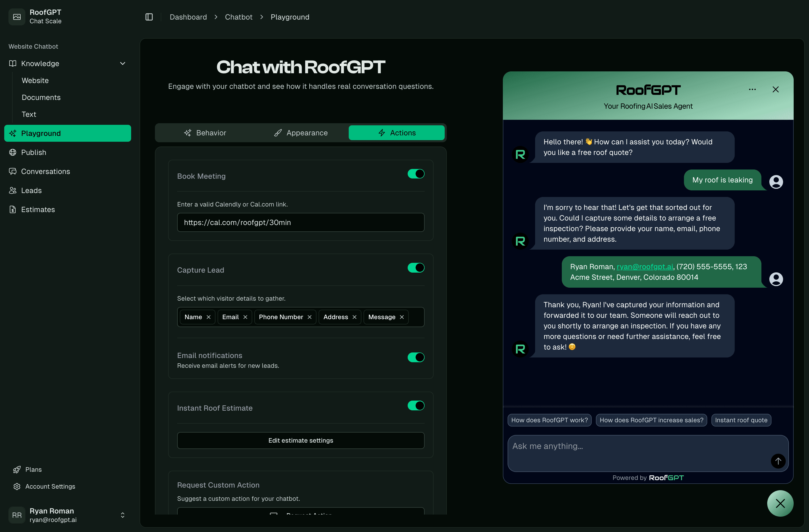Disable the Book Meeting toggle
809x532 pixels.
tap(416, 174)
